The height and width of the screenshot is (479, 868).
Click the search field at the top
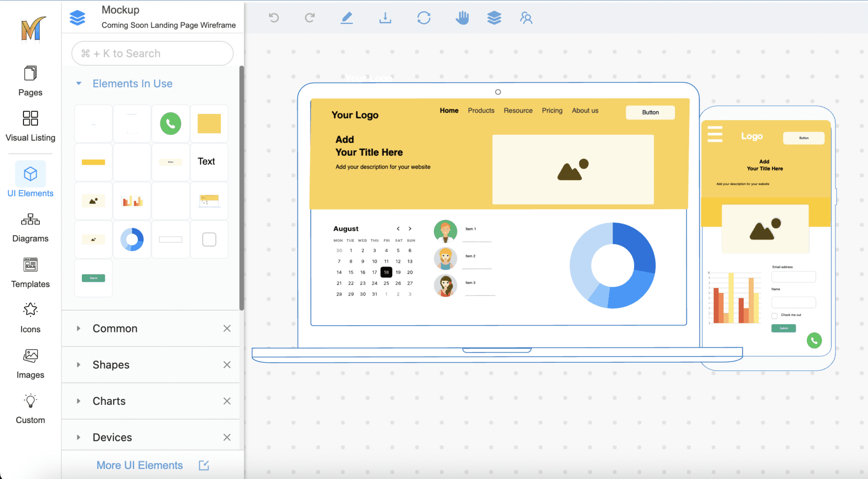click(x=152, y=53)
